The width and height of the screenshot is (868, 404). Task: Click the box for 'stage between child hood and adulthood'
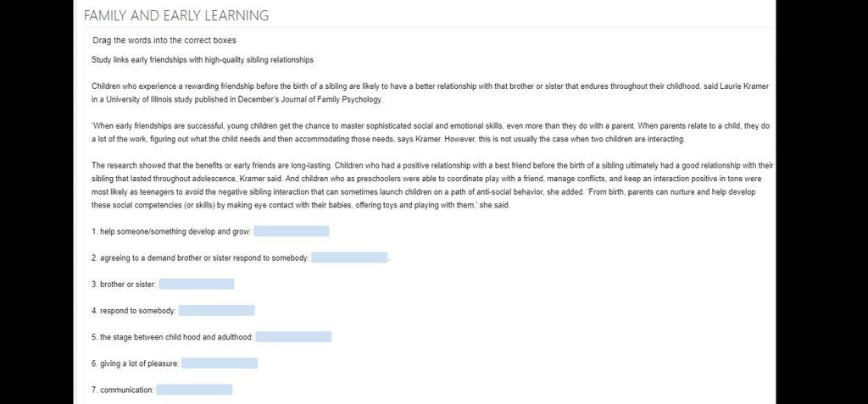click(x=293, y=336)
